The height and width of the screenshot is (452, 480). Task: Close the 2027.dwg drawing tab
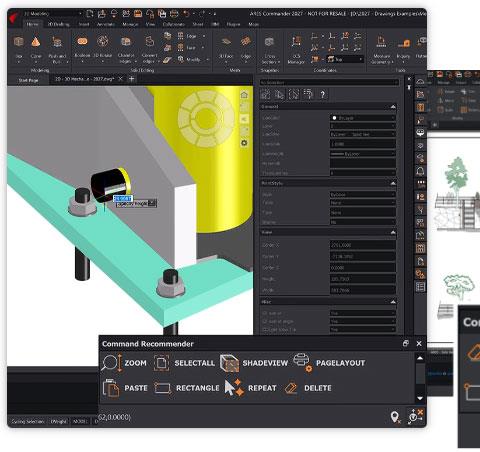[121, 79]
